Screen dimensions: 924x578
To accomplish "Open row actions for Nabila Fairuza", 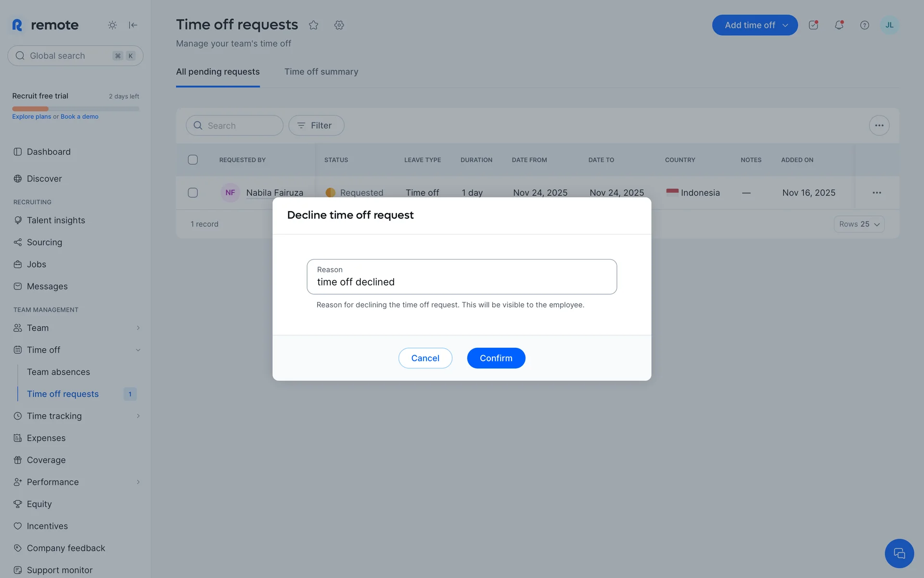I will [876, 193].
